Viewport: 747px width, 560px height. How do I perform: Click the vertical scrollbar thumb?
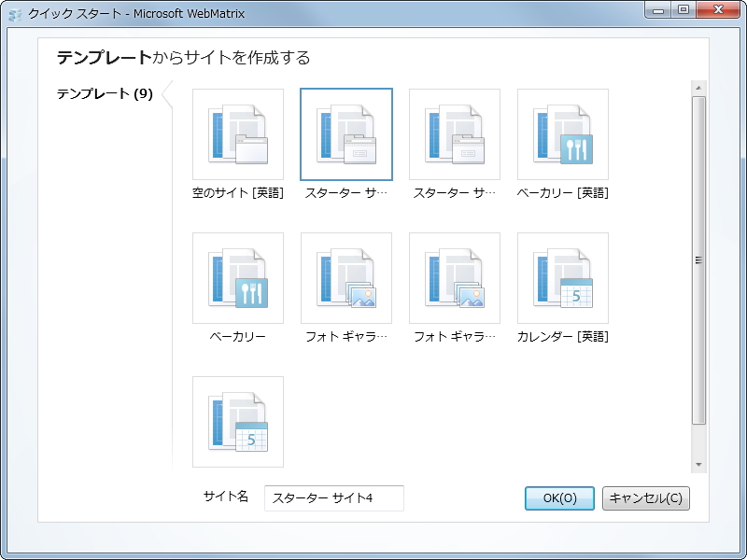(x=698, y=260)
